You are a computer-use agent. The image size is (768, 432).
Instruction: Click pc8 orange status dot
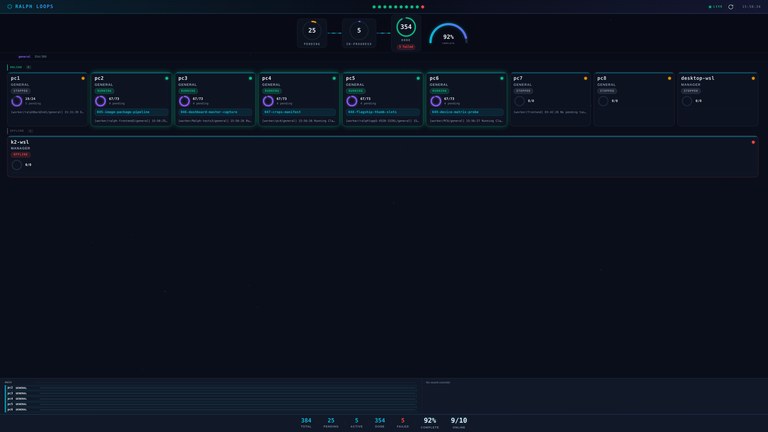[669, 78]
